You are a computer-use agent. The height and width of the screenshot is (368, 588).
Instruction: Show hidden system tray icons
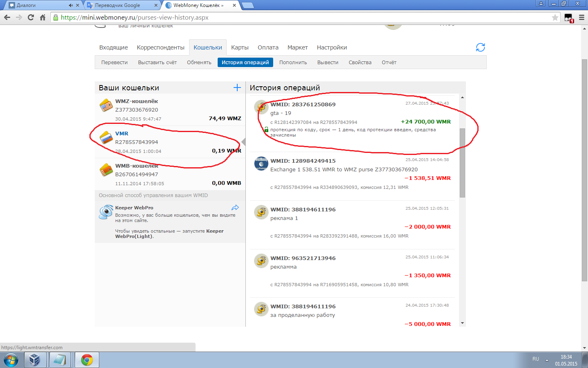tap(547, 360)
